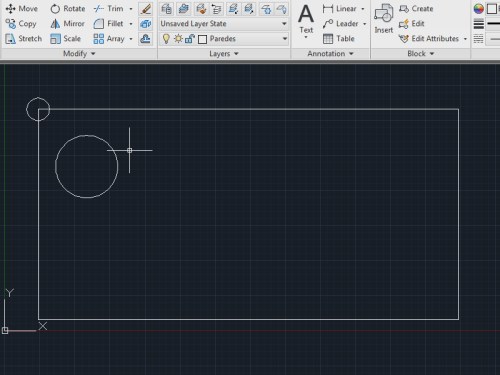Open Layer Properties manager icon
Screen dimensions: 500x375
pos(166,9)
